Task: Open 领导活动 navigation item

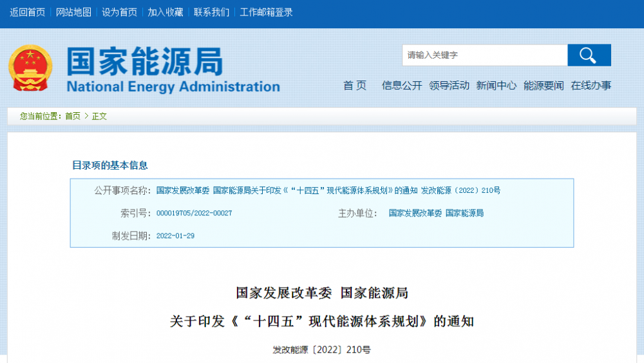Action: (449, 86)
